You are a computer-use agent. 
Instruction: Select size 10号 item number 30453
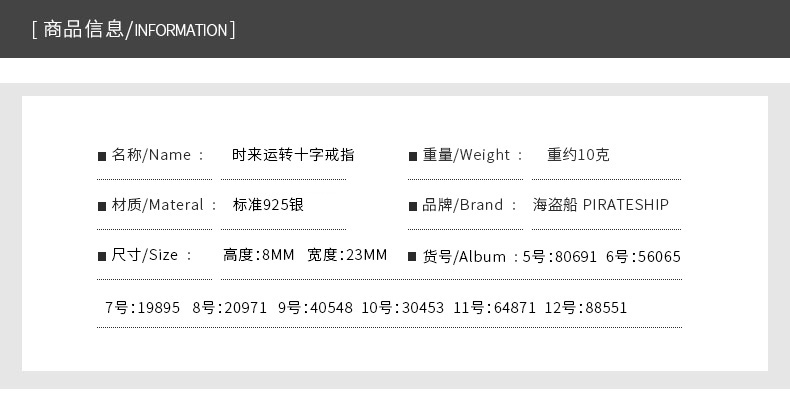point(403,308)
